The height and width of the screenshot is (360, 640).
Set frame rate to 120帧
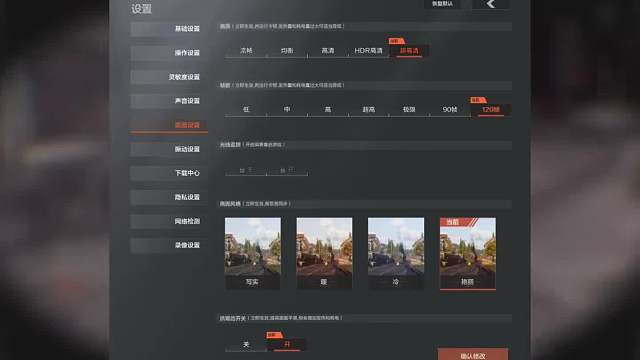(491, 109)
